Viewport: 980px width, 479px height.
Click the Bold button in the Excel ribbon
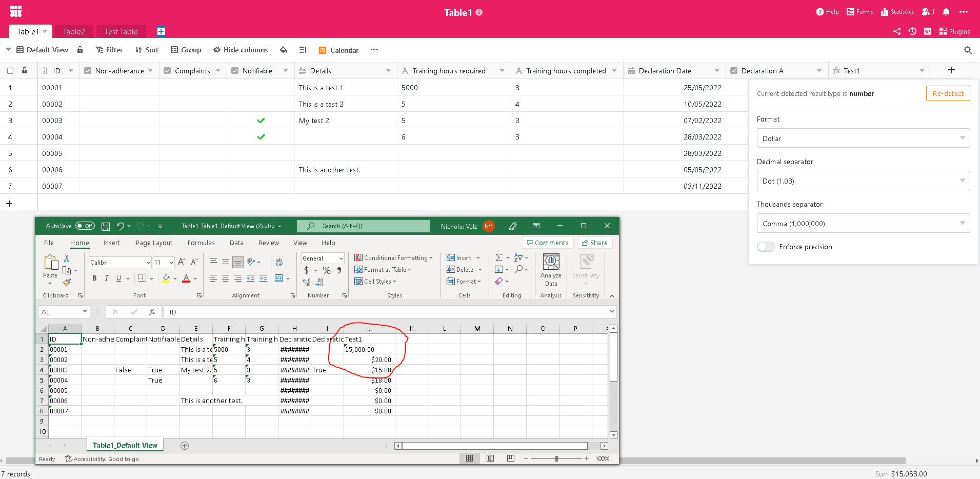point(94,278)
